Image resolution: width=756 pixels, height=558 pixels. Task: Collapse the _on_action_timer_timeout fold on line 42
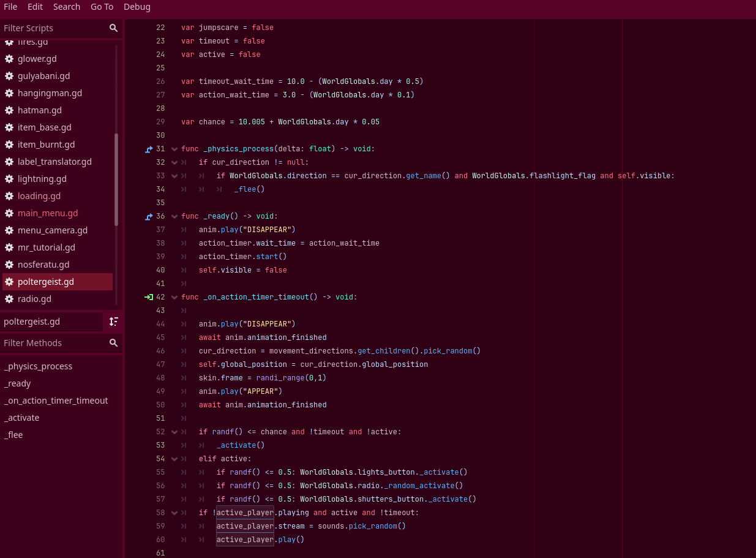tap(174, 297)
